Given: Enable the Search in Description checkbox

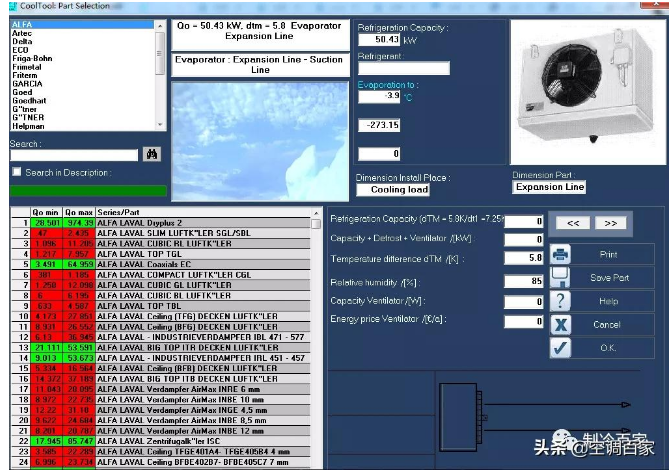Looking at the screenshot, I should click(x=16, y=172).
